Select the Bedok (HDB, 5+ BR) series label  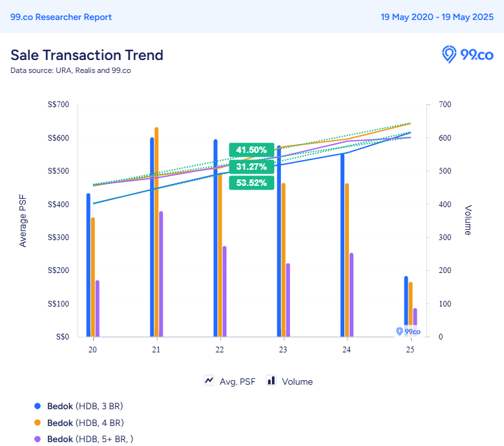pos(90,439)
